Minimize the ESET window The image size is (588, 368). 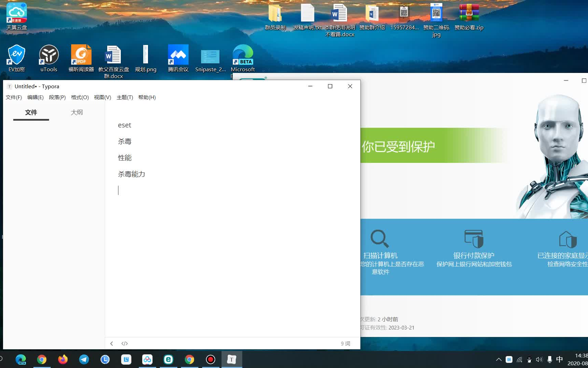pyautogui.click(x=566, y=81)
